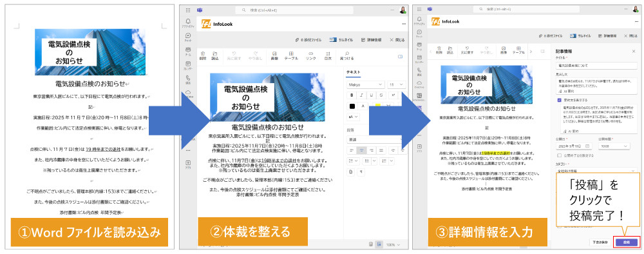Open Calendar in the middle Teams window sidebar
The width and height of the screenshot is (644, 254).
187,65
